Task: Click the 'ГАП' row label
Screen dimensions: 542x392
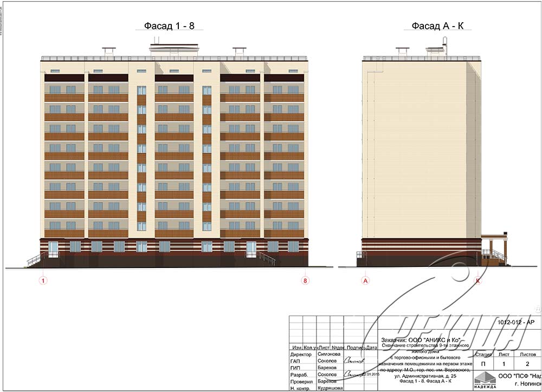Action: click(296, 361)
